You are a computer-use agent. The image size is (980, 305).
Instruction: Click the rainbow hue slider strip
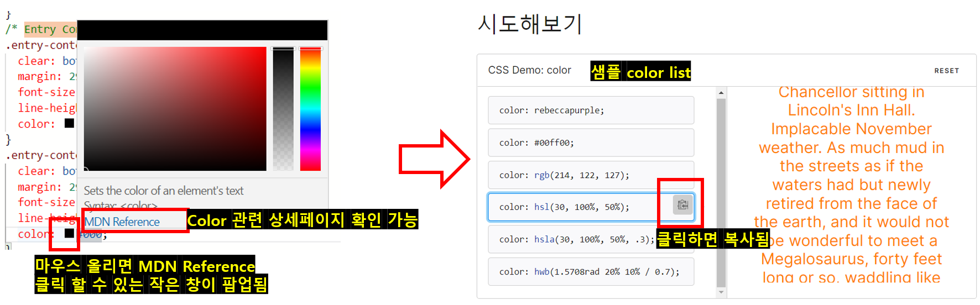tap(310, 109)
